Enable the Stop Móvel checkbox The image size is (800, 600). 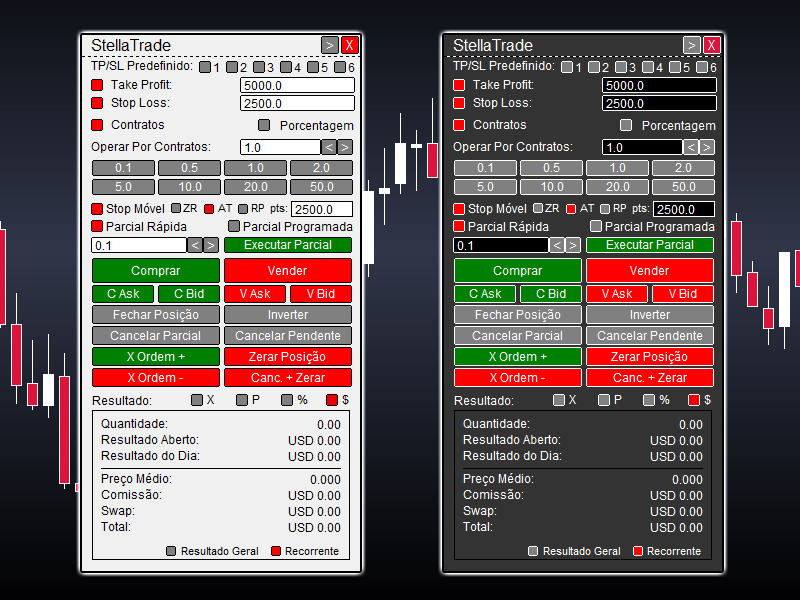tap(97, 208)
